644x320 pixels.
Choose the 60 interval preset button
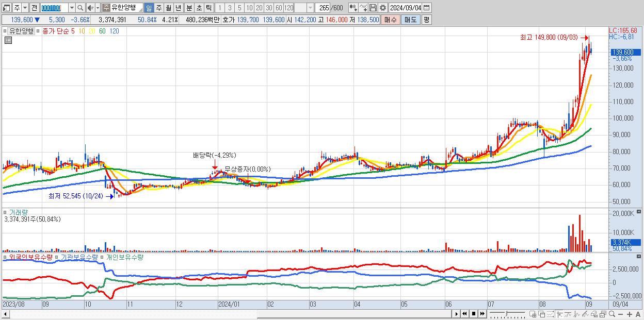(x=278, y=8)
